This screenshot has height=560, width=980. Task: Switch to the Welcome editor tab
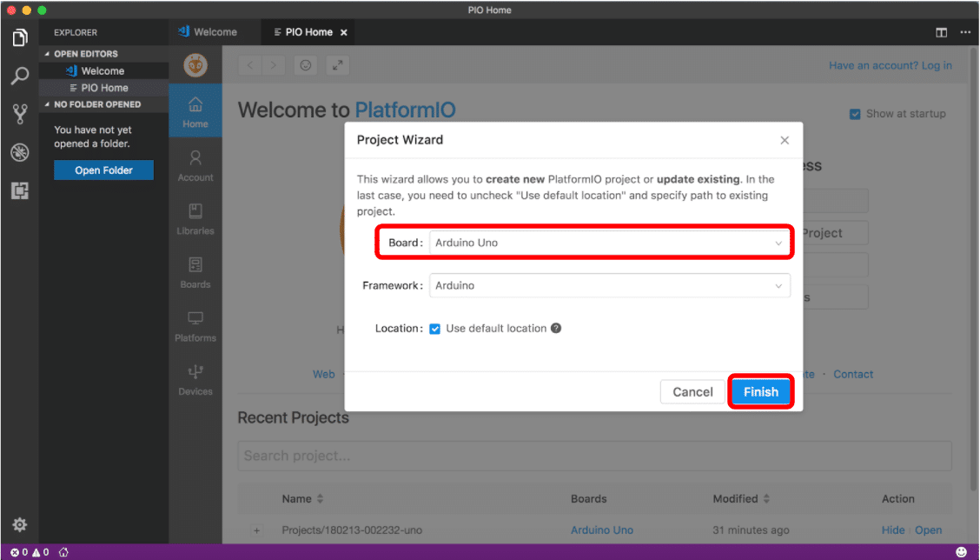pyautogui.click(x=215, y=32)
